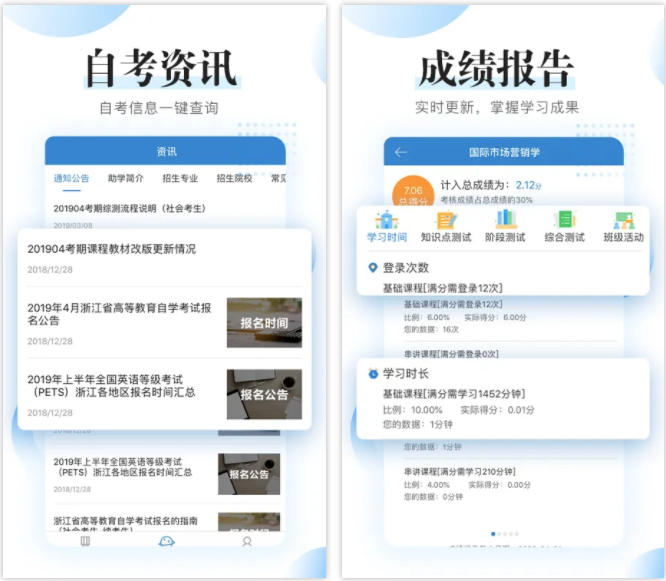This screenshot has width=666, height=581.
Task: Click the 报名公告 thumbnail in highlighted card
Action: 264,393
